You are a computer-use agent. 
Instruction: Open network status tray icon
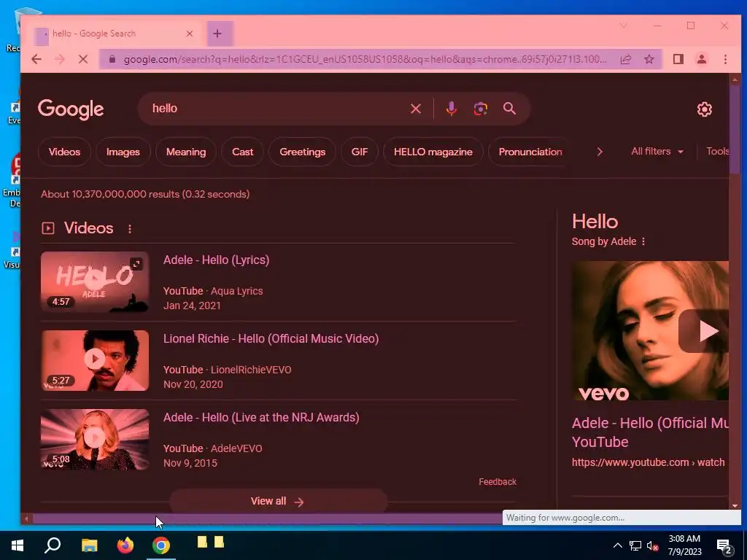point(635,545)
